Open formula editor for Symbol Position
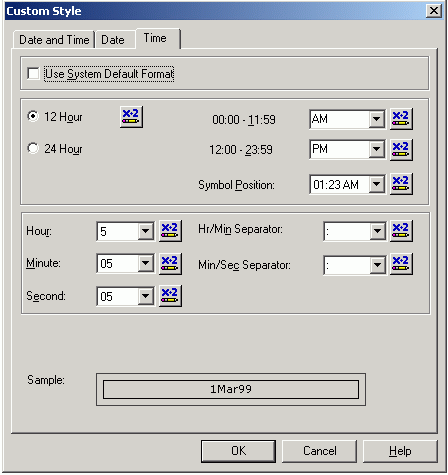This screenshot has width=448, height=475. 401,184
